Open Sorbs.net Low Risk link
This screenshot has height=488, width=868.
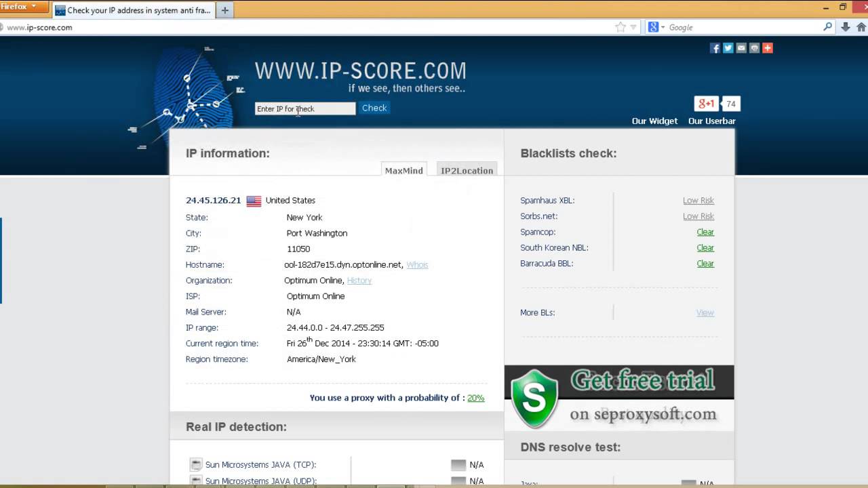pos(698,216)
